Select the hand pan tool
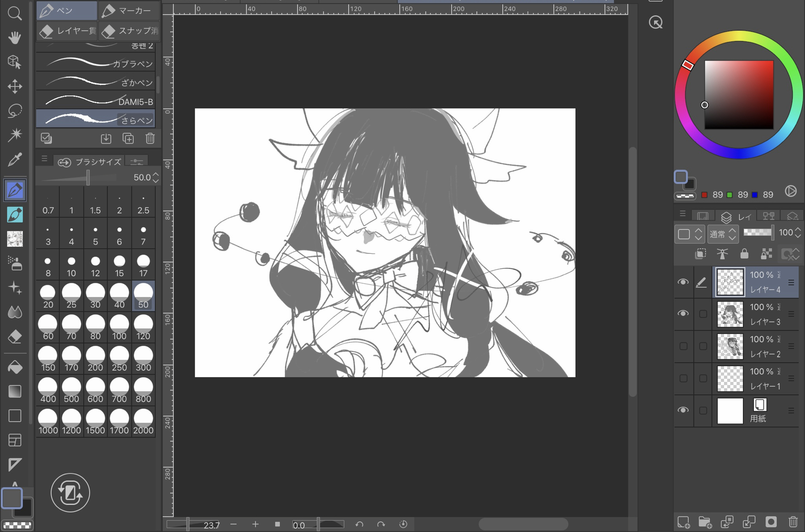Viewport: 805px width, 532px height. pyautogui.click(x=14, y=38)
